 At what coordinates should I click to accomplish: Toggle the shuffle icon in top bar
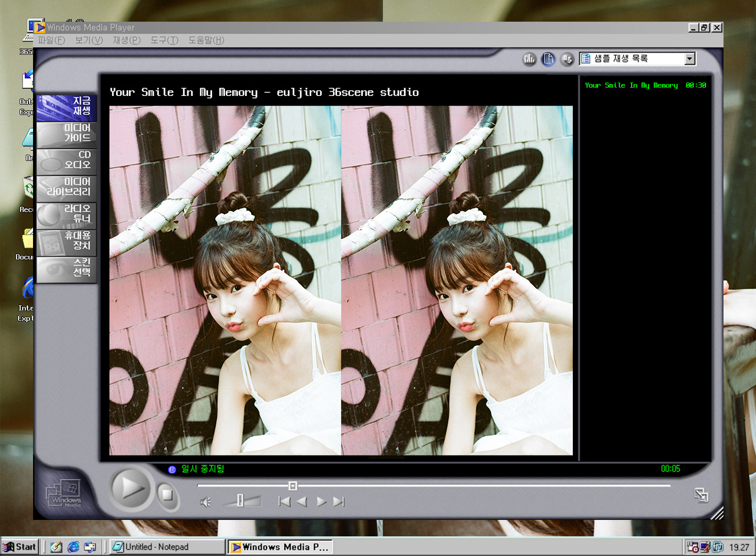pos(567,59)
